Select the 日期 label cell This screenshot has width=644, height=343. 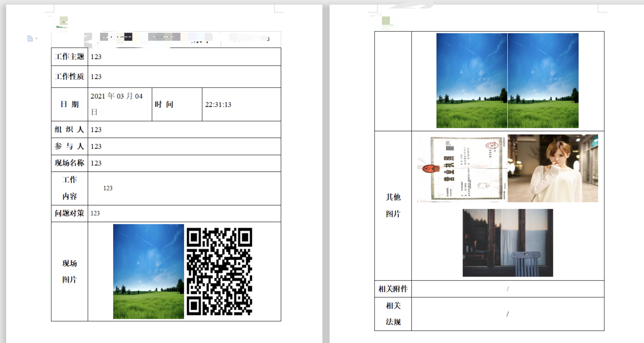tap(70, 104)
